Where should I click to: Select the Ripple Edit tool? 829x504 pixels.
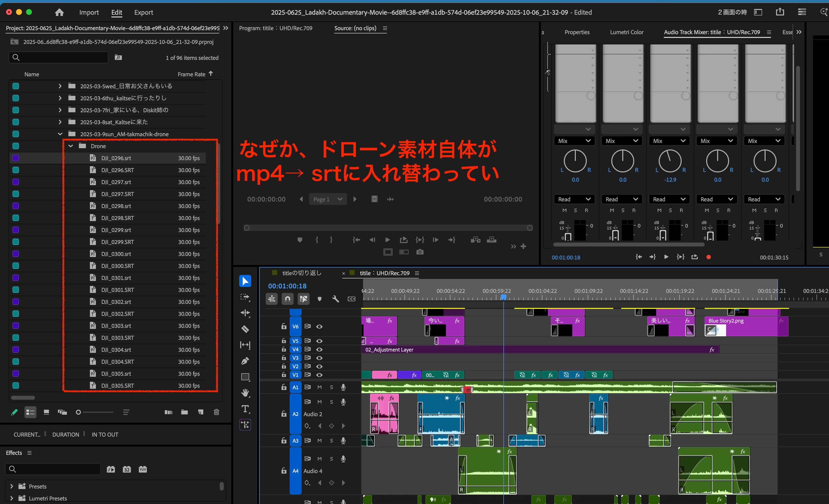tap(245, 313)
